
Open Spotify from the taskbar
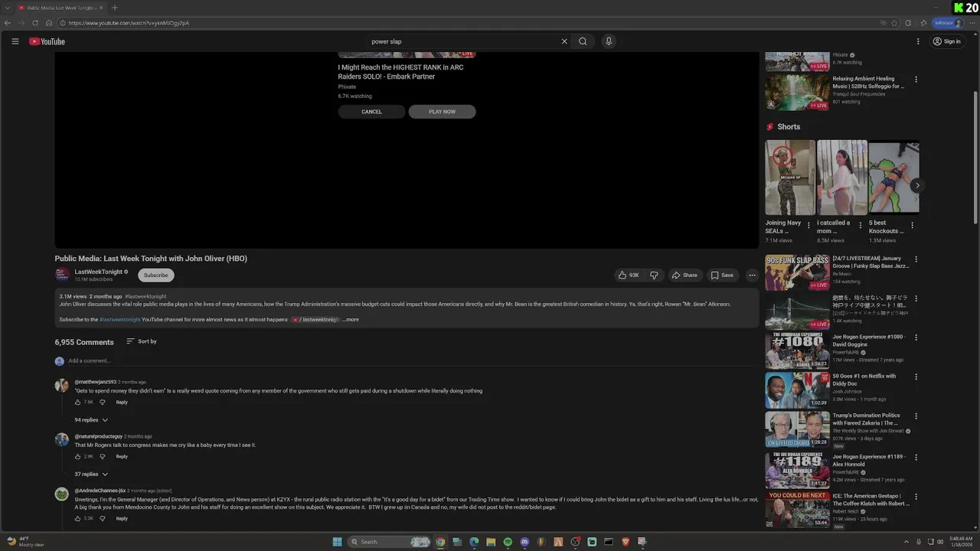(x=508, y=542)
